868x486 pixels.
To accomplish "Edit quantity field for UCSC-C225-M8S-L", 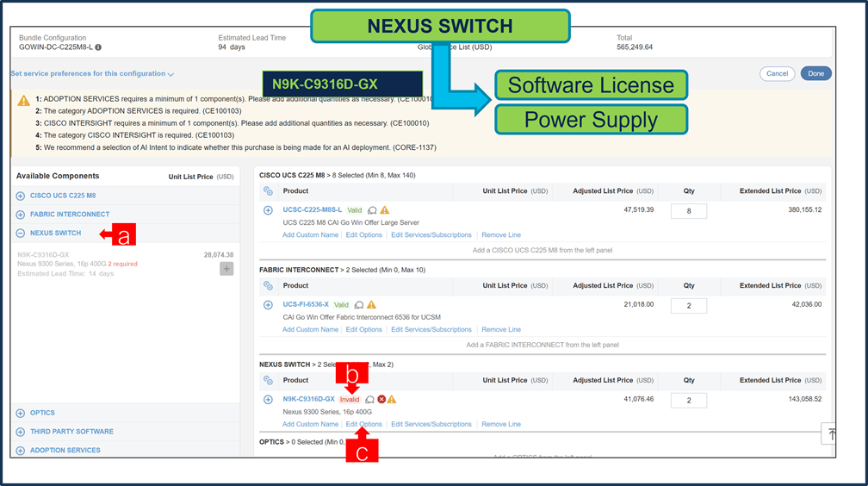I will click(x=689, y=211).
